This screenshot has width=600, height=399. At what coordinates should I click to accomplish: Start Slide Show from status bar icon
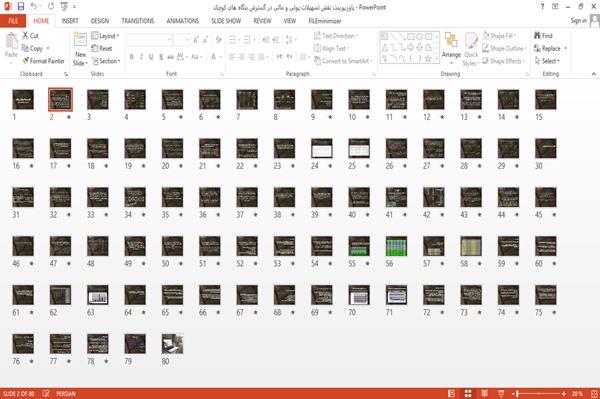(501, 393)
